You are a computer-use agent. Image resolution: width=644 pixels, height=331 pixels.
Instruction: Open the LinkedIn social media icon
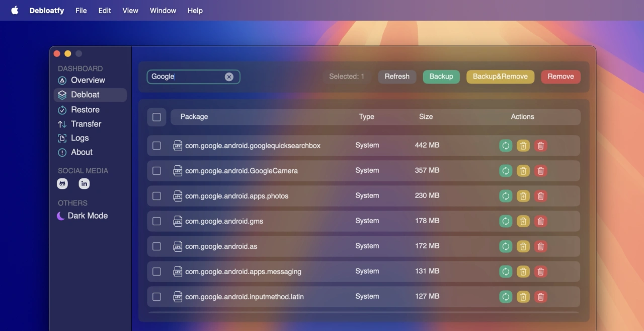click(84, 184)
